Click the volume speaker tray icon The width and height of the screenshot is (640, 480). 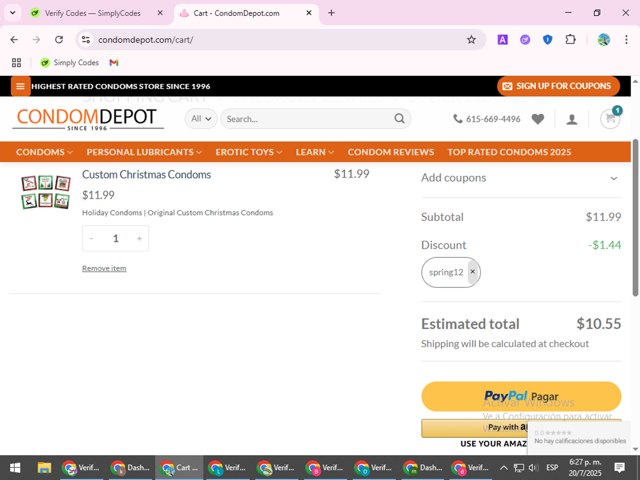pyautogui.click(x=533, y=468)
